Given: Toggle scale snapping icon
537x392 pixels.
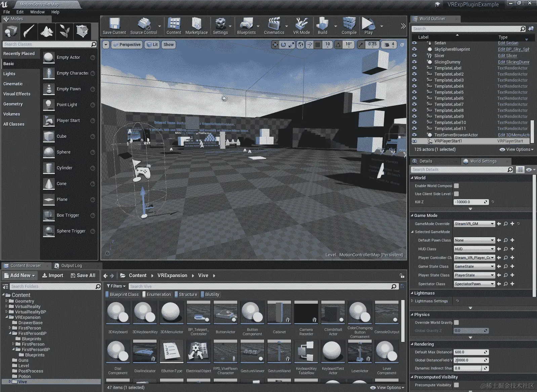Looking at the screenshot, I should click(361, 45).
